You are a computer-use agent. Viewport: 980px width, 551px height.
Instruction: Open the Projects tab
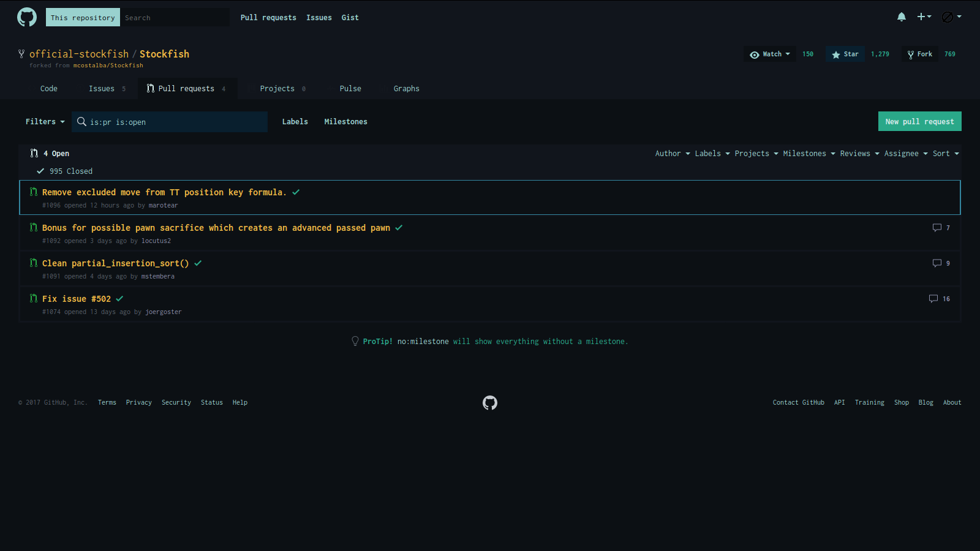(282, 89)
